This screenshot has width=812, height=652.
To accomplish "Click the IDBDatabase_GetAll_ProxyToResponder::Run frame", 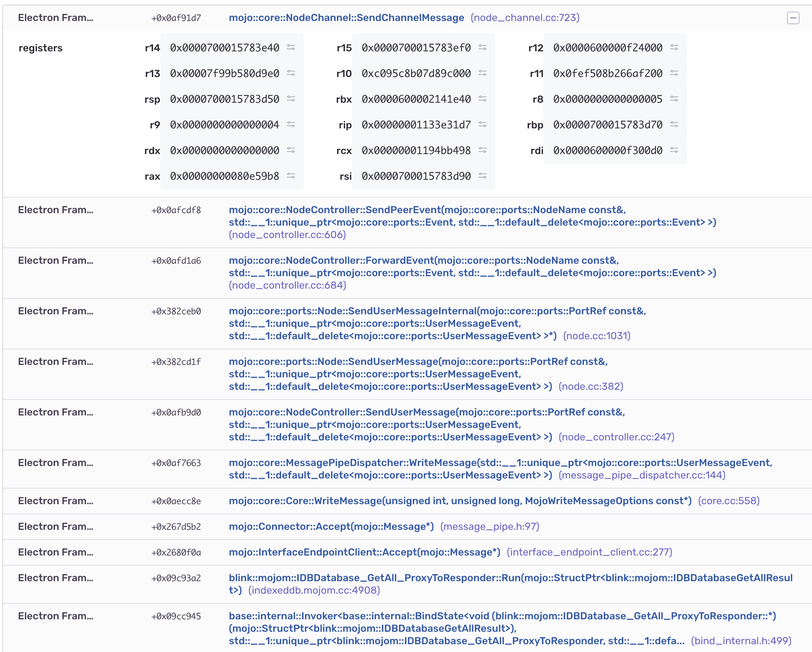I will click(510, 578).
